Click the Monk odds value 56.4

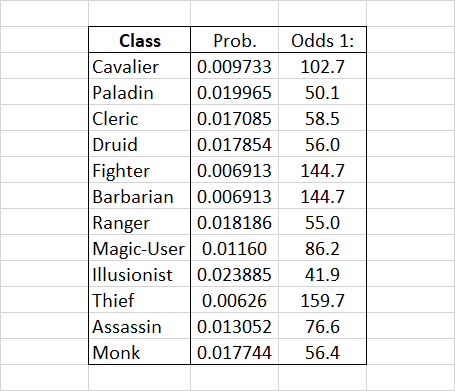click(x=322, y=352)
